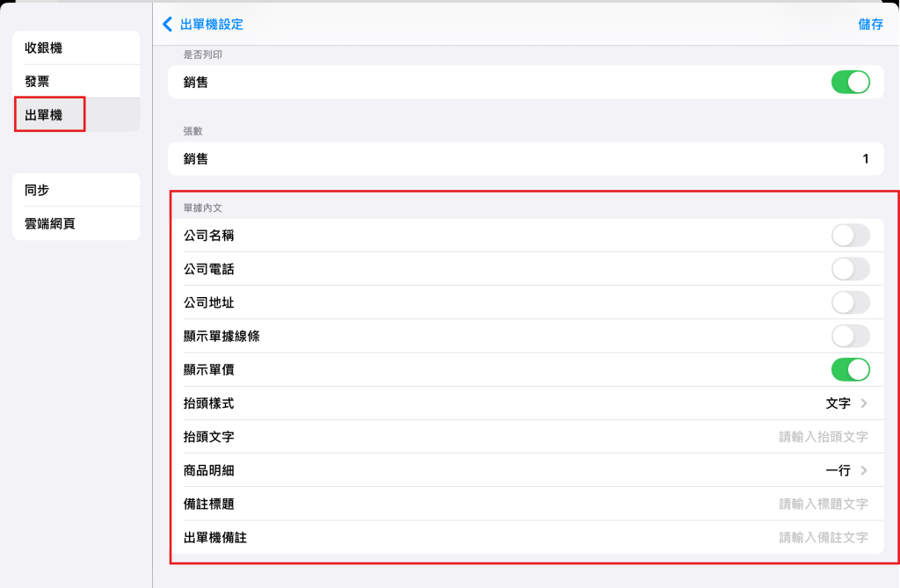Toggle the 銷售 print switch off
Screen dimensions: 900x588
tap(850, 82)
